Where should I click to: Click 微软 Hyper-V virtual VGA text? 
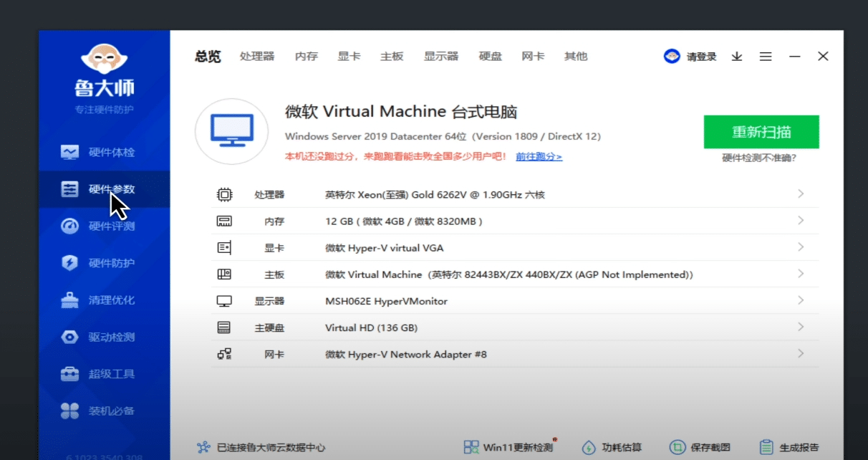point(385,248)
